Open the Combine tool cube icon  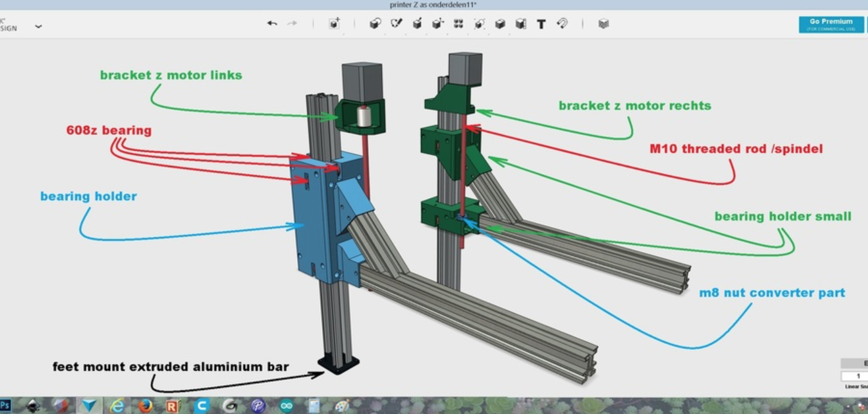(500, 24)
